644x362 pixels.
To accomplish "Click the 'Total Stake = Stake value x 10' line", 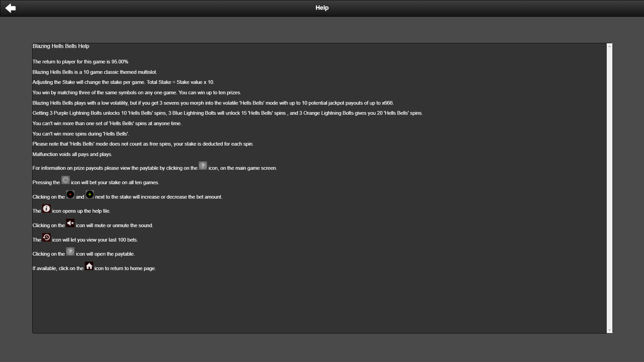I will (x=123, y=82).
